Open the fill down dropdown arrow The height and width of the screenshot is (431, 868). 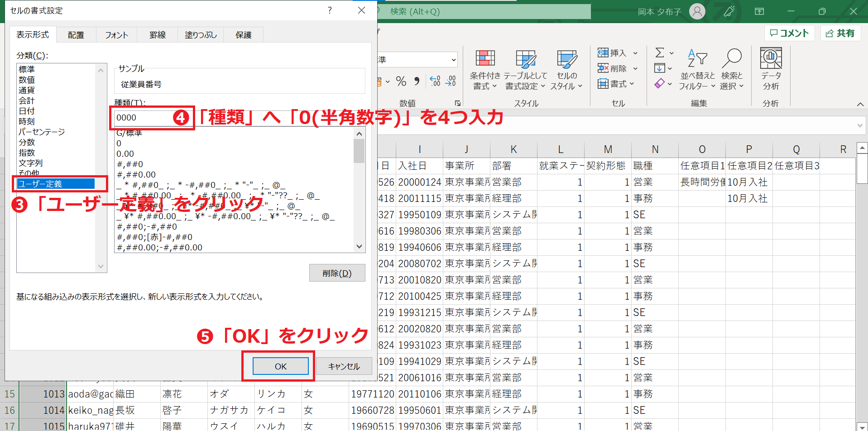click(x=670, y=68)
